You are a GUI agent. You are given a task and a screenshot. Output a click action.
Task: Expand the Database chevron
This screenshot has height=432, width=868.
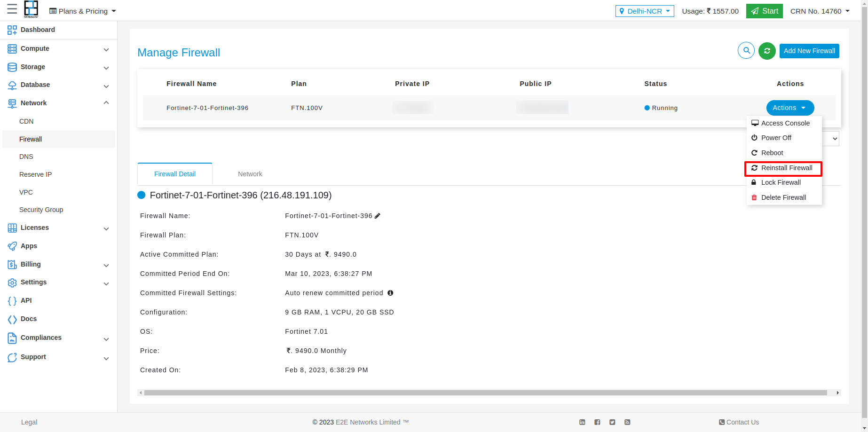click(106, 86)
